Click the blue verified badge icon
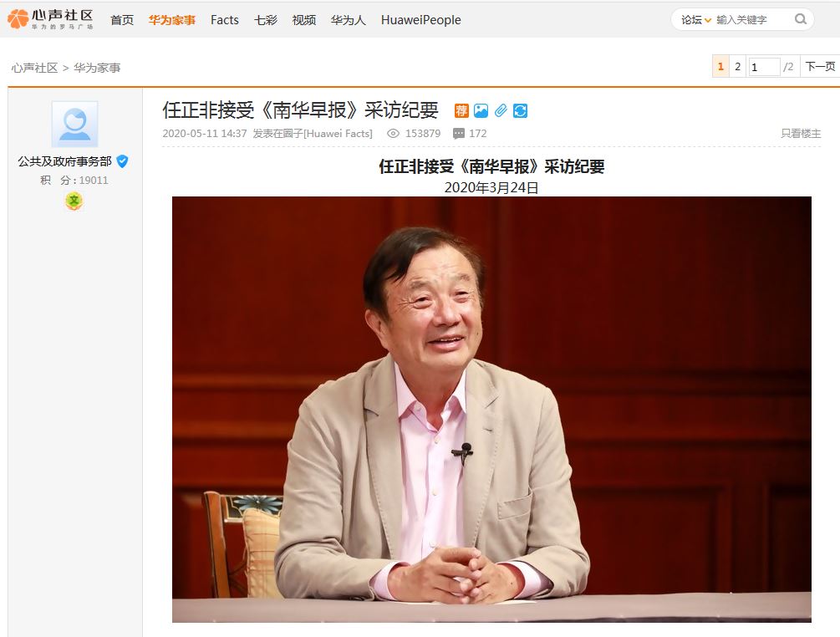 122,161
